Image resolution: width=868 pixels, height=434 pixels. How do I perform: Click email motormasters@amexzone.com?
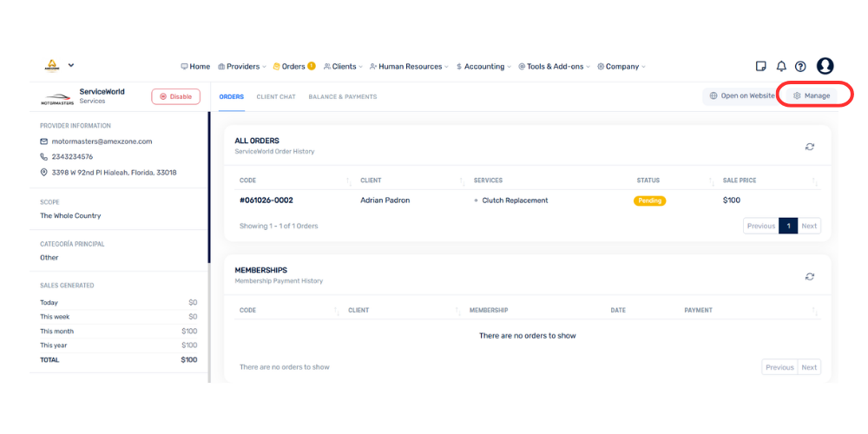pos(102,141)
